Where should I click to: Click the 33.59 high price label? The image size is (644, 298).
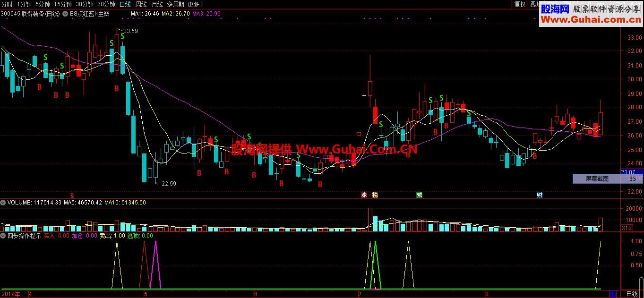click(130, 31)
